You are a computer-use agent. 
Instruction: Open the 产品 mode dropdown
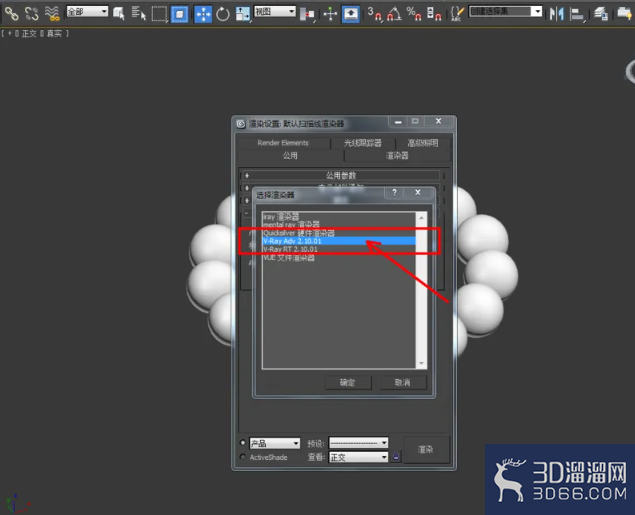click(x=275, y=443)
